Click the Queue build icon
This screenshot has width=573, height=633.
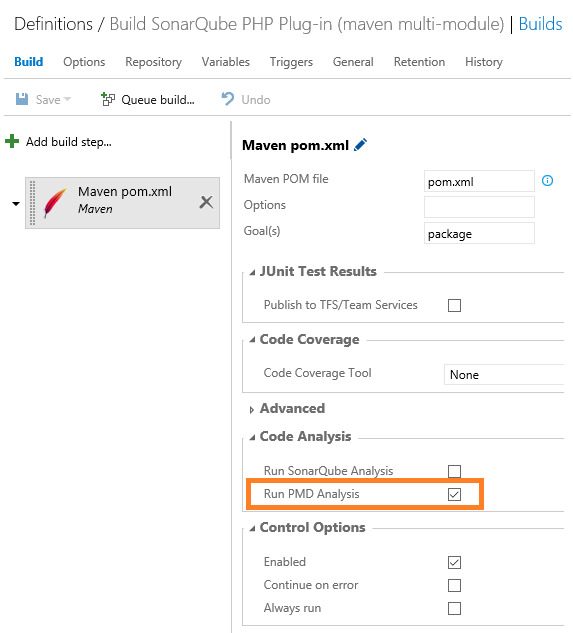(108, 99)
